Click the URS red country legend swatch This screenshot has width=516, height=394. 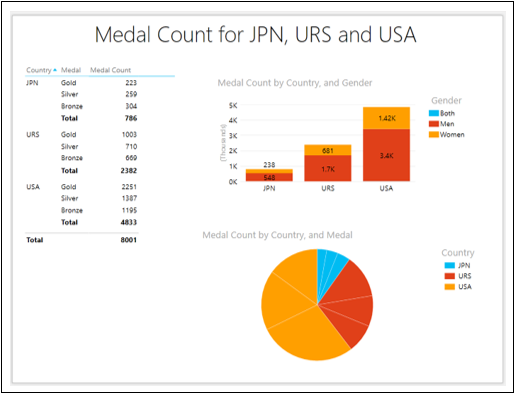pyautogui.click(x=449, y=276)
